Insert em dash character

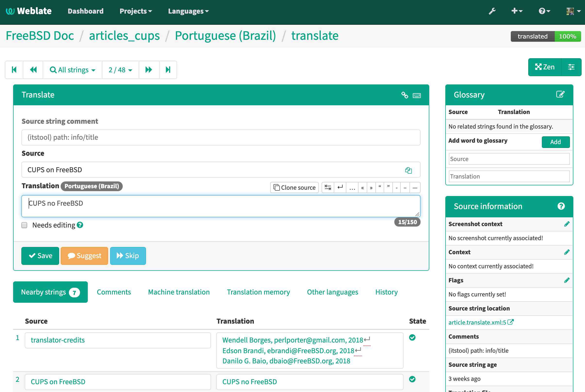pos(415,188)
